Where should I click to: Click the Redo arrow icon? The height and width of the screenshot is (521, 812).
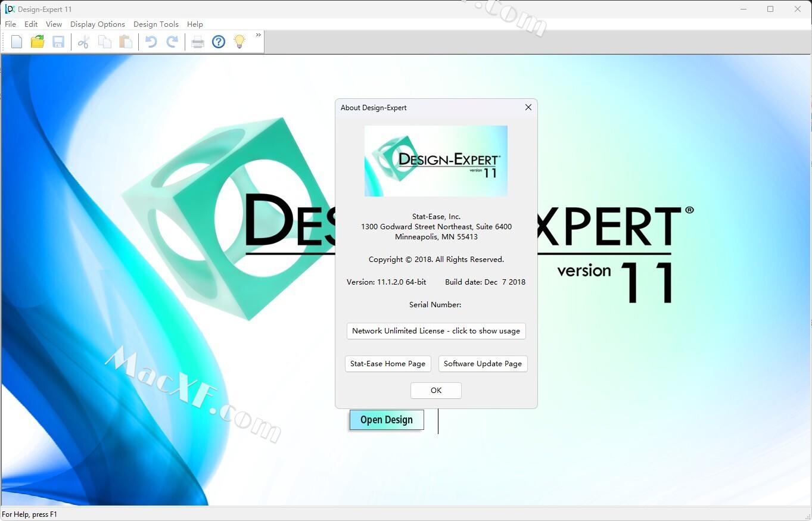(x=172, y=42)
